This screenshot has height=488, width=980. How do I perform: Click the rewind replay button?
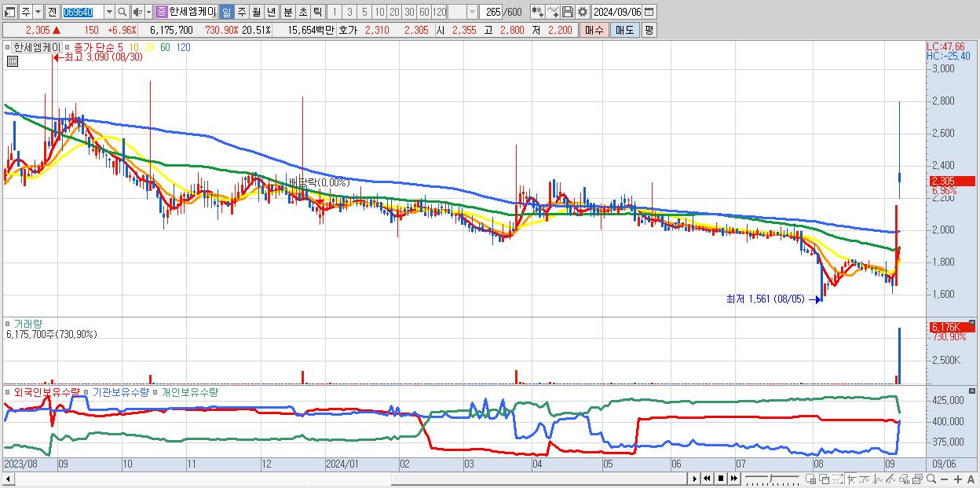707,479
